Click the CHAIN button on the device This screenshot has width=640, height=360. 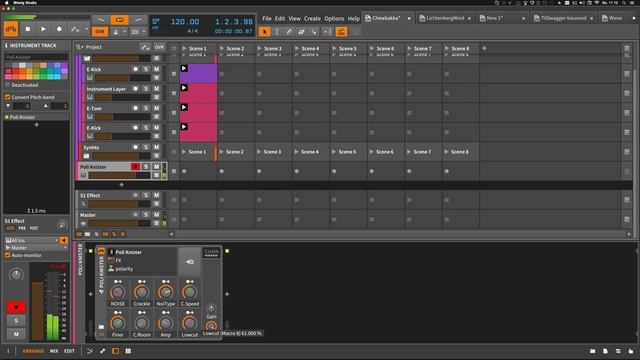(x=211, y=252)
